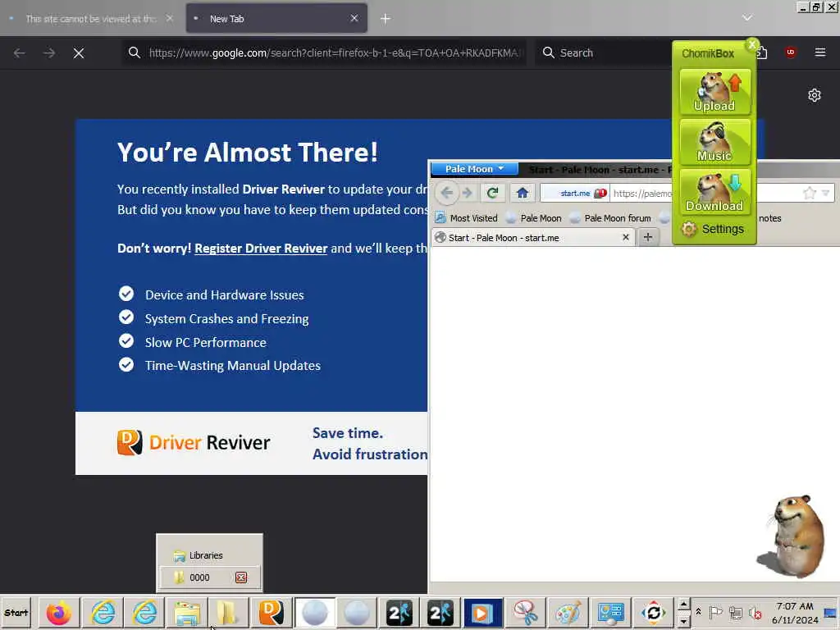Screen dimensions: 840x630
Task: Close the ChomikBox widget
Action: pos(752,44)
